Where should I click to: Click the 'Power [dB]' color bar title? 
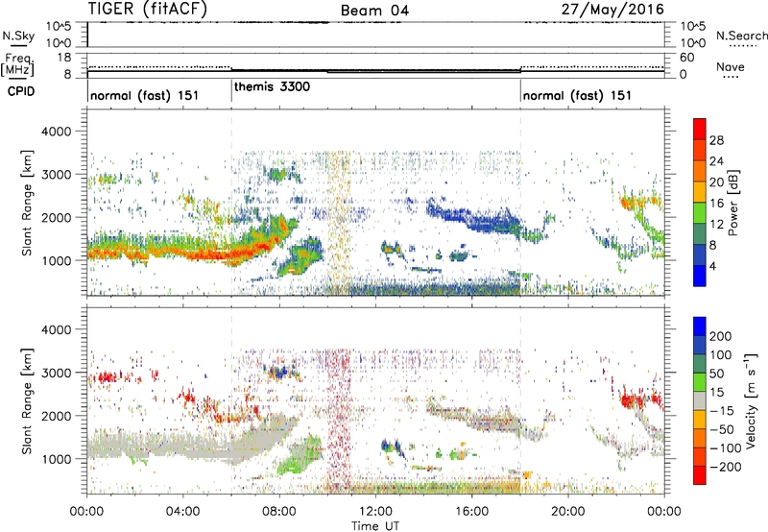733,203
